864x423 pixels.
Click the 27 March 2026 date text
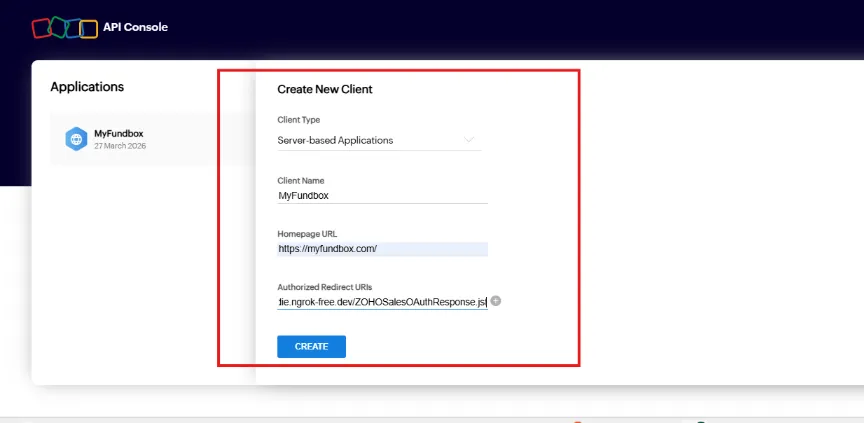click(120, 146)
